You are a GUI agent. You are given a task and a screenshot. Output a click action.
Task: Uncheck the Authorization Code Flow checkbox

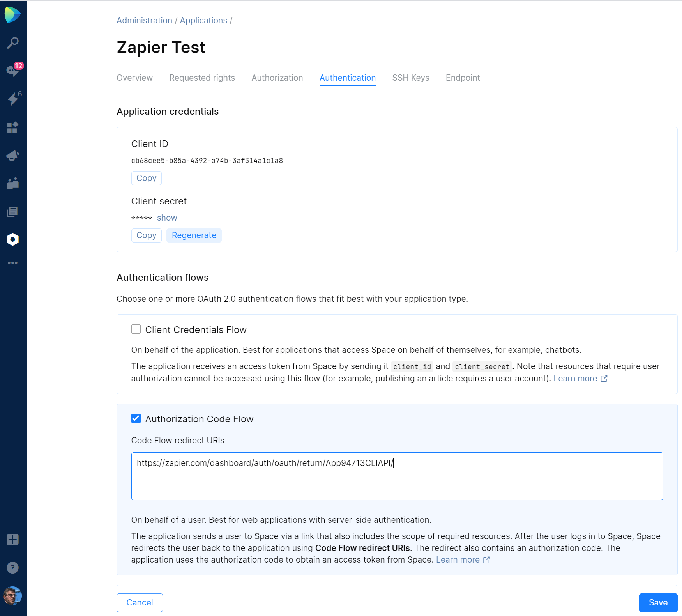click(136, 419)
